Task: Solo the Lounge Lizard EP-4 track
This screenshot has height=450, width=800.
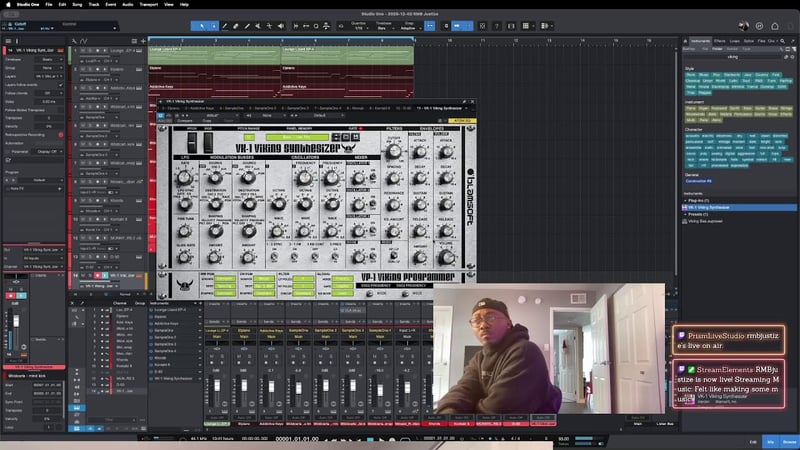Action: (90, 51)
